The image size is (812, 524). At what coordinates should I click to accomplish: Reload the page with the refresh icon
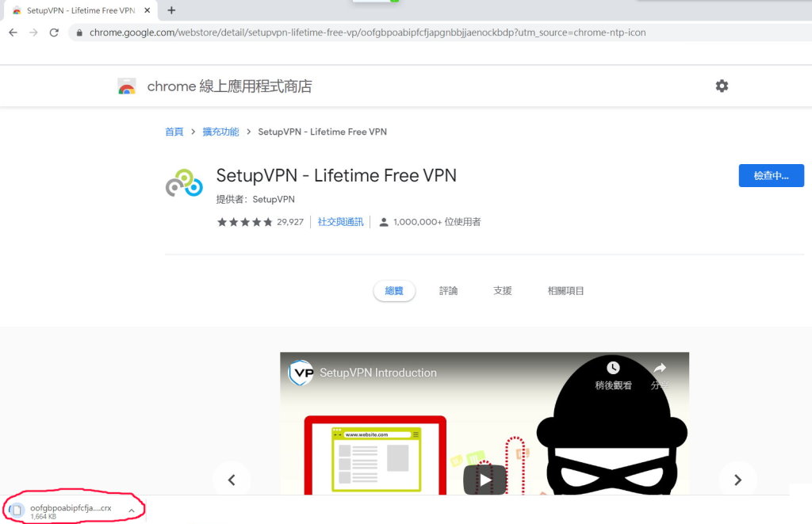click(54, 33)
